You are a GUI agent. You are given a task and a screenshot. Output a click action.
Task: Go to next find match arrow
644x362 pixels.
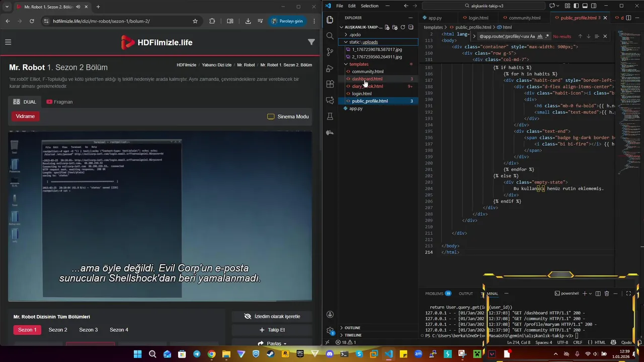(588, 36)
